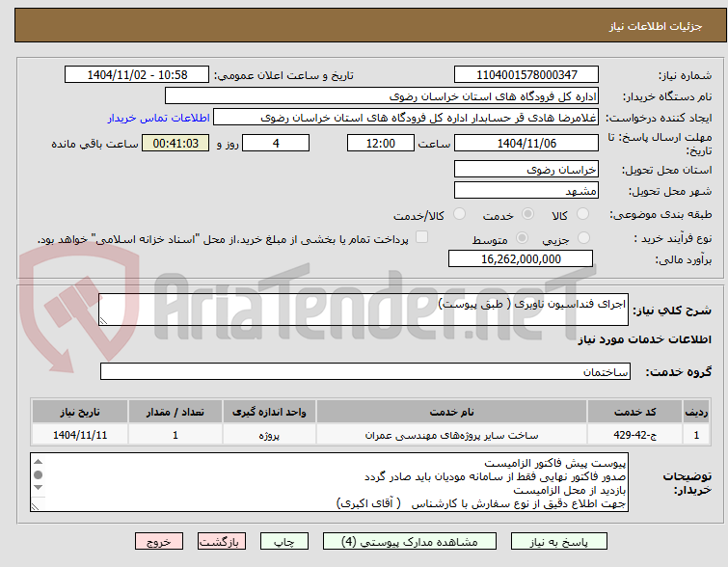Click the گروه خدمت field ساختمان
This screenshot has width=728, height=567.
tap(365, 371)
